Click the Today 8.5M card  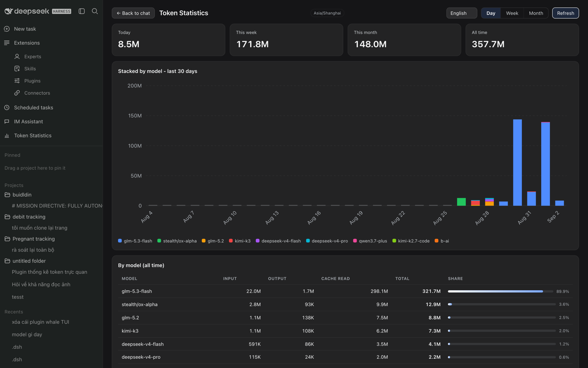pos(169,40)
